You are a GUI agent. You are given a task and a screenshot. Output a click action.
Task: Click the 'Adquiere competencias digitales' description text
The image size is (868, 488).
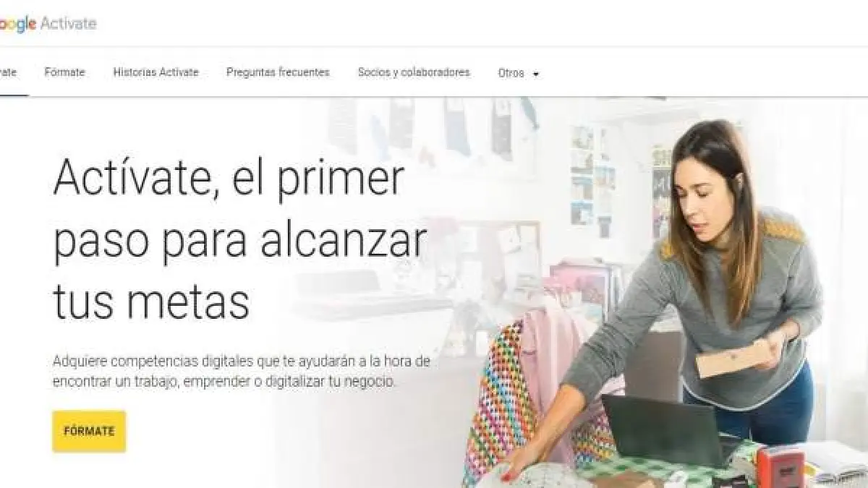241,371
